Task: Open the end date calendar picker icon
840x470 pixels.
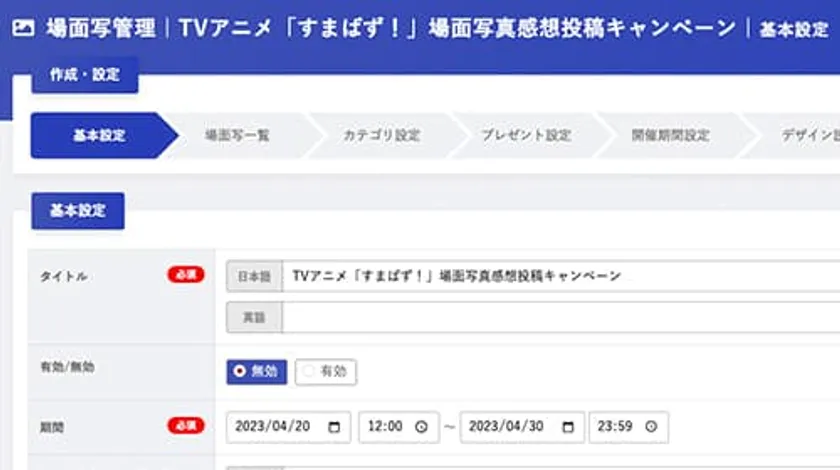Action: pos(568,427)
